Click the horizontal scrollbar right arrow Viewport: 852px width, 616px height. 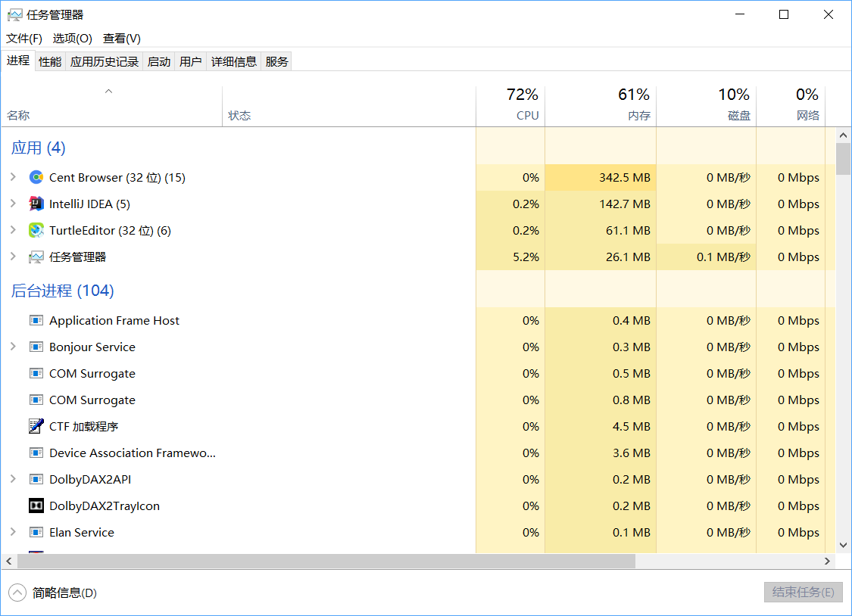pyautogui.click(x=828, y=562)
